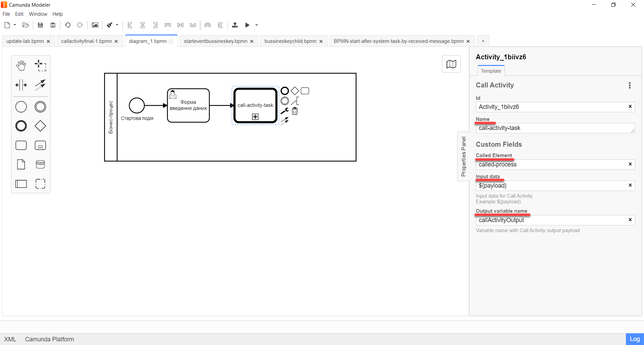Image resolution: width=644 pixels, height=345 pixels.
Task: Click Save As toolbar icon
Action: pos(53,25)
